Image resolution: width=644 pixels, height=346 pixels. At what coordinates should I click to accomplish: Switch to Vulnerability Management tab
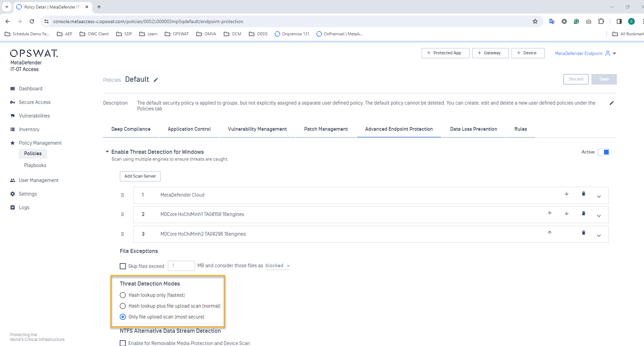[257, 129]
